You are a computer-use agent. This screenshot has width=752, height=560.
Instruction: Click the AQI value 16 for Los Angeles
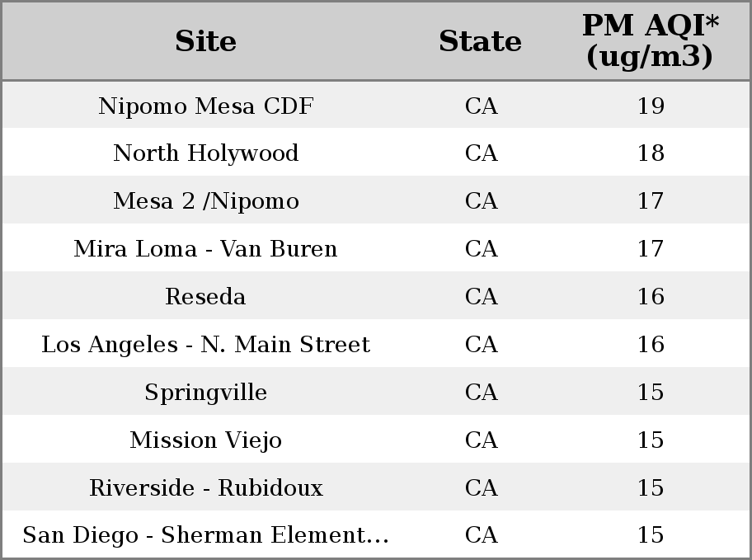tap(651, 344)
